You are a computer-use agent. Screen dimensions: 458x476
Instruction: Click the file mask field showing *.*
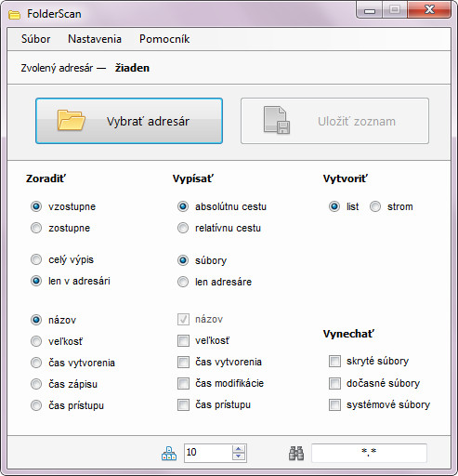[x=369, y=453]
